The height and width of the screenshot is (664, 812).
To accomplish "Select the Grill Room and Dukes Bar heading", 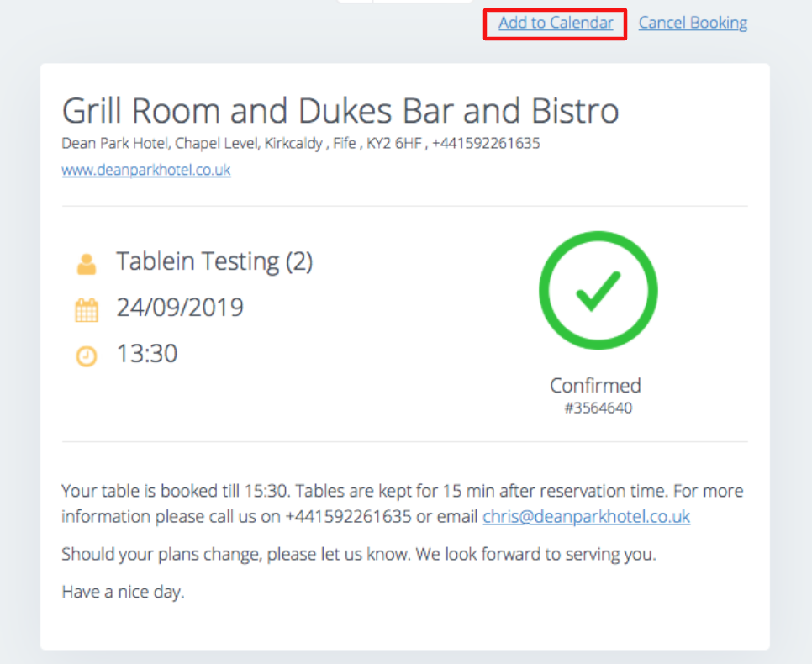I will click(340, 111).
